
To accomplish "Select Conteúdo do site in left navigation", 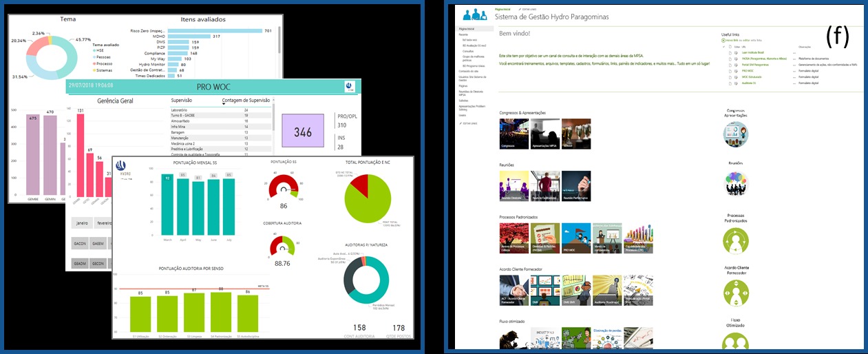I will pos(468,71).
